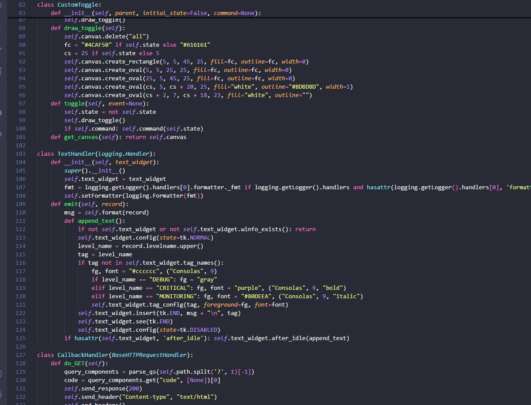Click line number 122

(21, 313)
